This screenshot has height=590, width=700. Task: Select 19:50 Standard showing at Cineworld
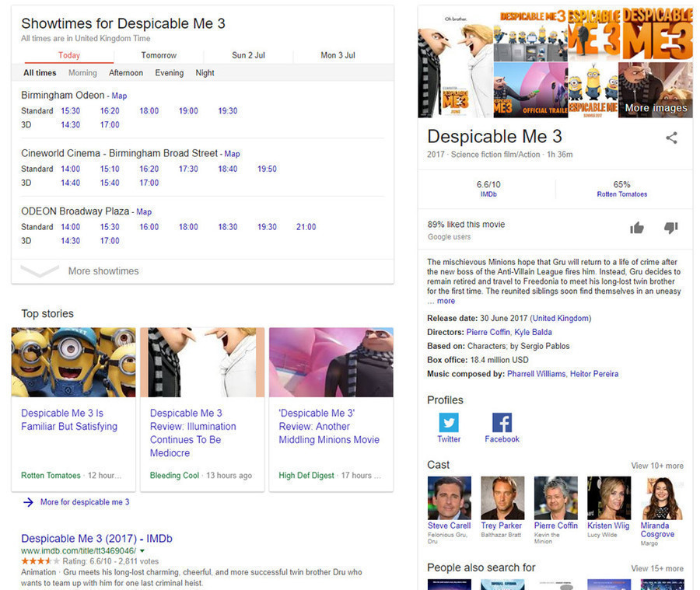267,169
